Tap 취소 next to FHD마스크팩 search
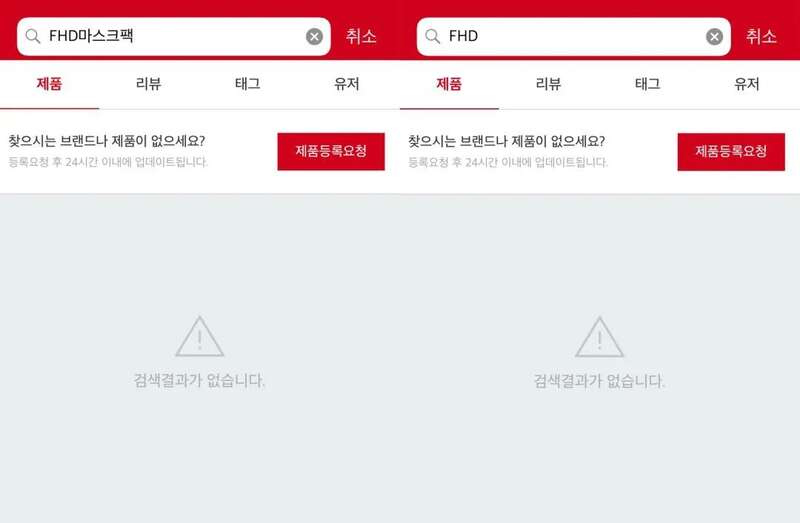Viewport: 800px width, 523px height. [x=361, y=36]
